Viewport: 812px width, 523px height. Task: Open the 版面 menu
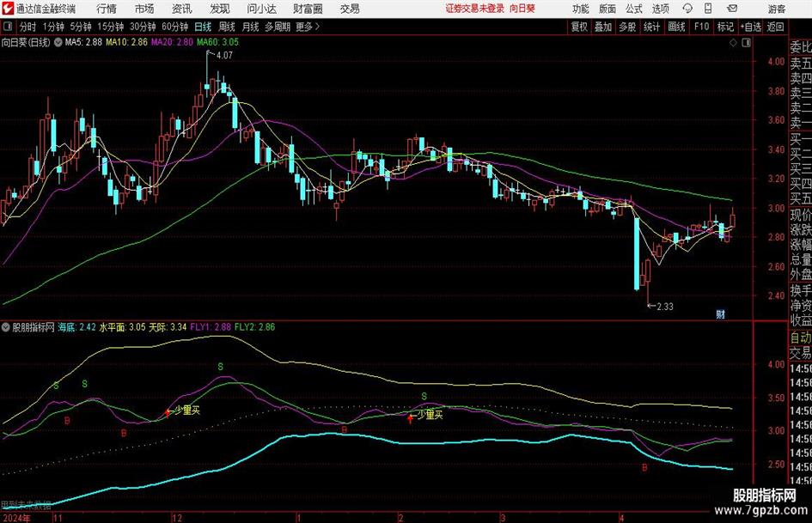(607, 9)
